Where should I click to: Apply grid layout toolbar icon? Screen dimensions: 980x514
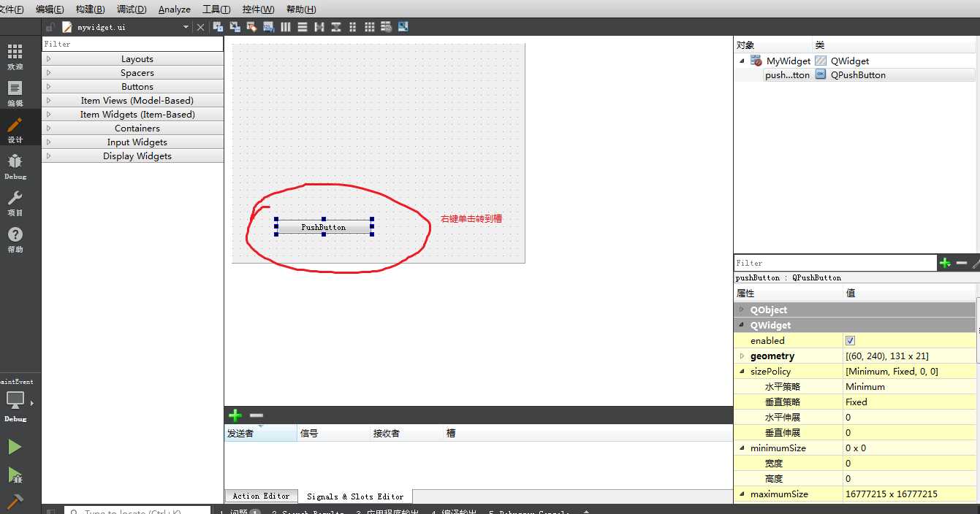pos(370,27)
